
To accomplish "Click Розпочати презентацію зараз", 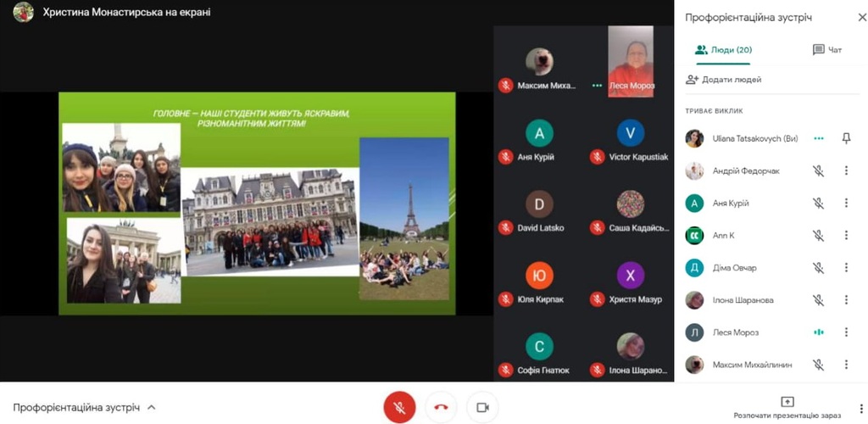I will click(x=787, y=409).
